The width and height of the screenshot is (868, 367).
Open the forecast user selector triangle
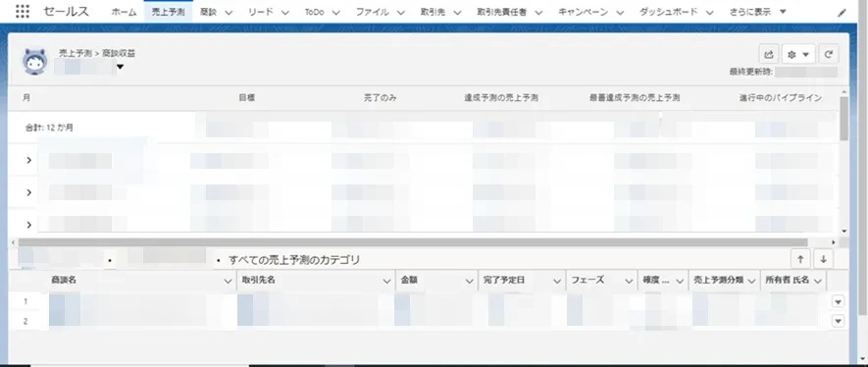tap(120, 68)
